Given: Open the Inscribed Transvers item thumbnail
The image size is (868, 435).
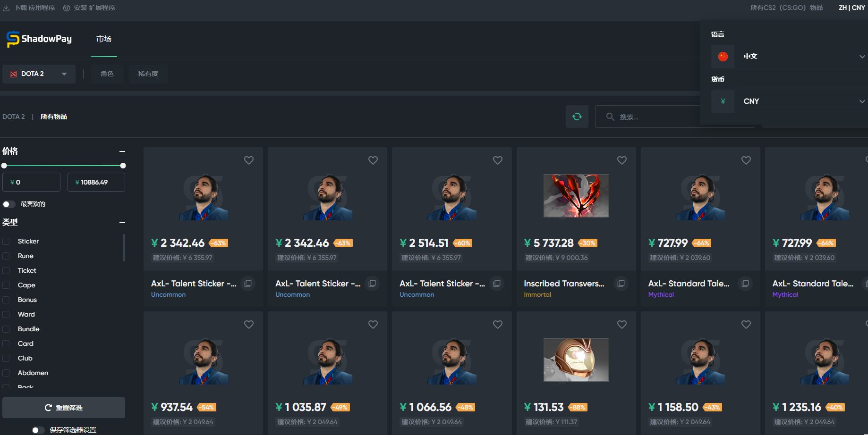Looking at the screenshot, I should (576, 196).
